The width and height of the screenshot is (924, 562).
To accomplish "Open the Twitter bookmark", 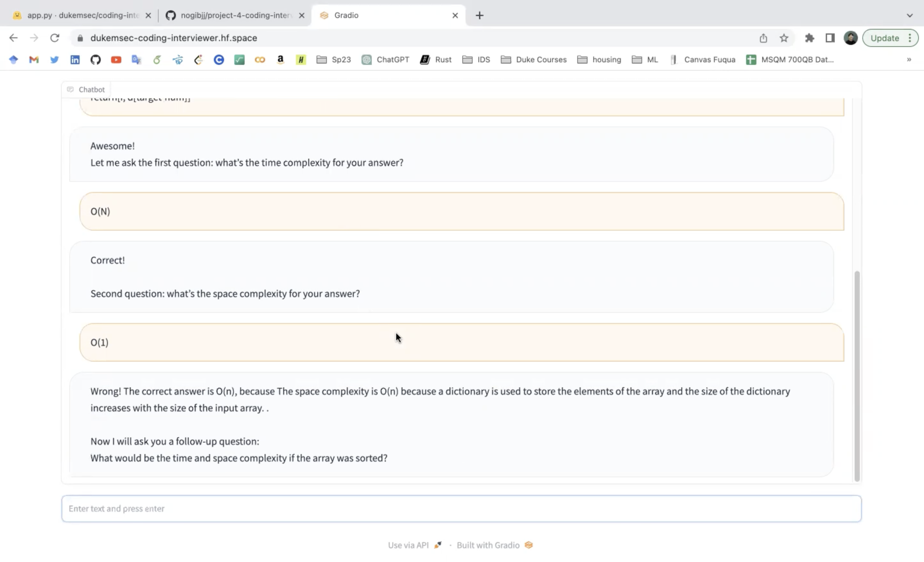I will [x=54, y=59].
